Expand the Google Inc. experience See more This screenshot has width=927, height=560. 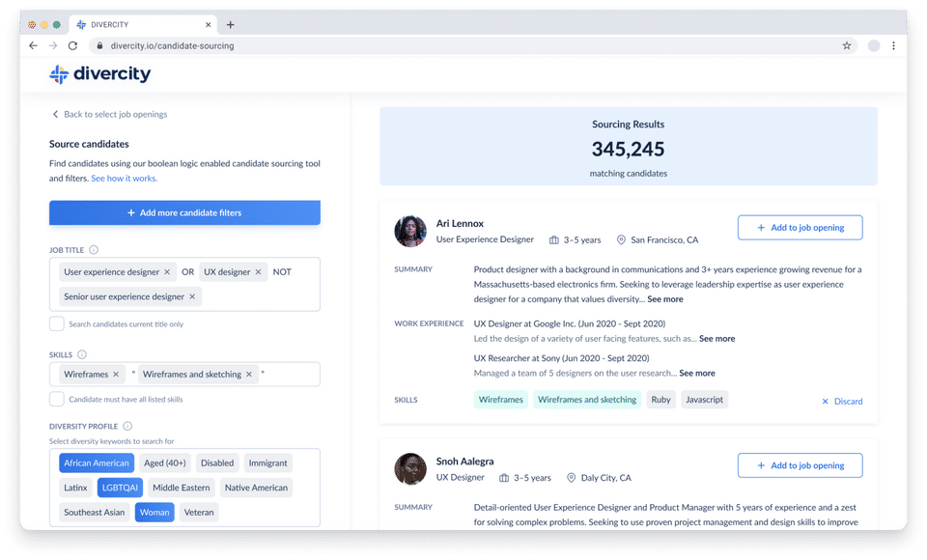coord(717,339)
